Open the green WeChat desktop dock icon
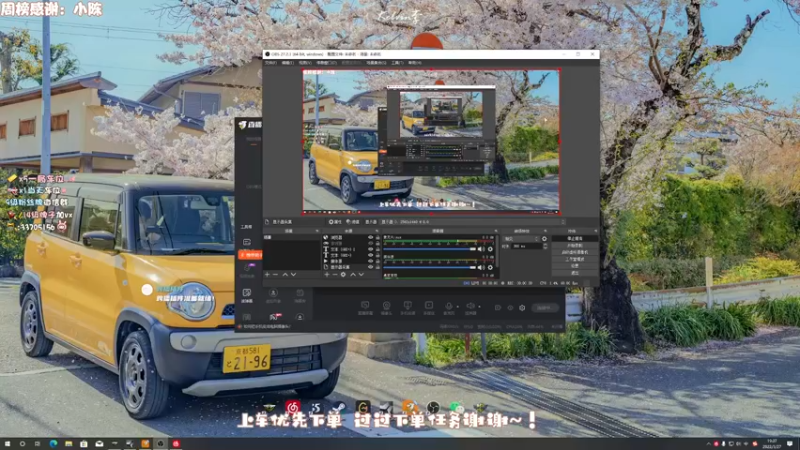800x450 pixels. click(x=456, y=408)
